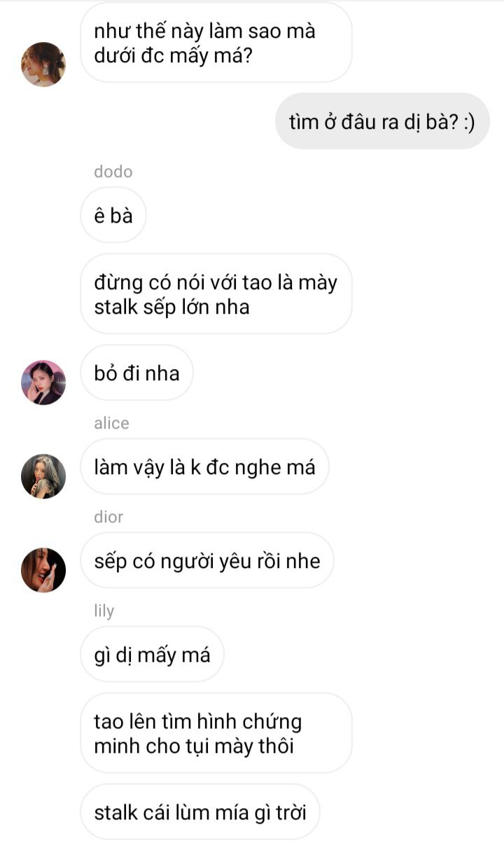Open alice's profile avatar
504x853 pixels.
tap(43, 476)
